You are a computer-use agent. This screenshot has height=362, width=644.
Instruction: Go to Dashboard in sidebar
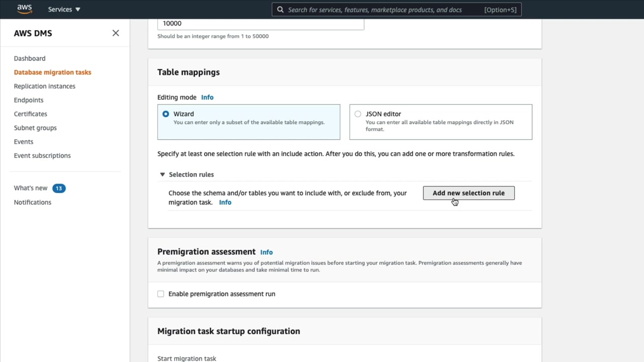click(30, 59)
